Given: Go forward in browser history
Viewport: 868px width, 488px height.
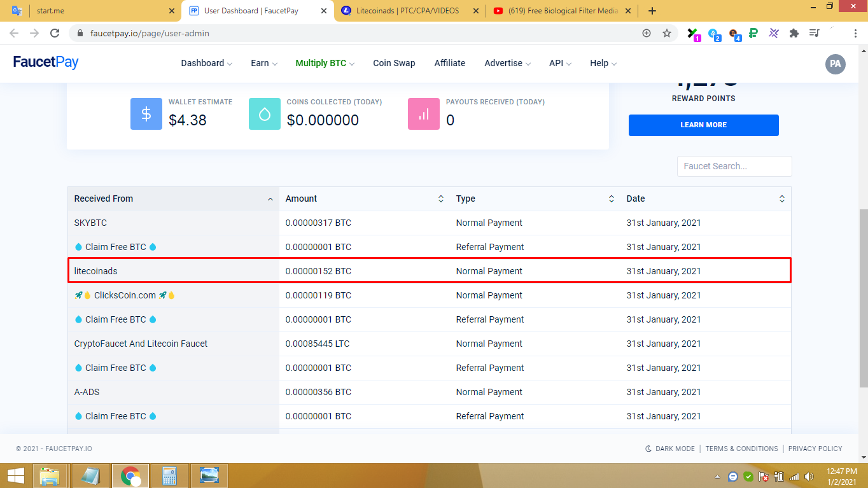Looking at the screenshot, I should 34,33.
